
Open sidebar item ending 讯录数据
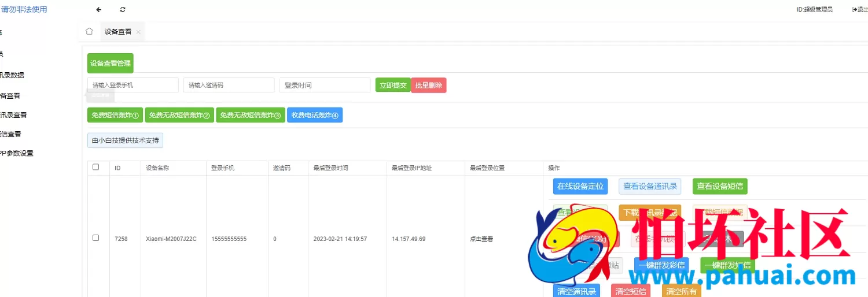[x=12, y=75]
